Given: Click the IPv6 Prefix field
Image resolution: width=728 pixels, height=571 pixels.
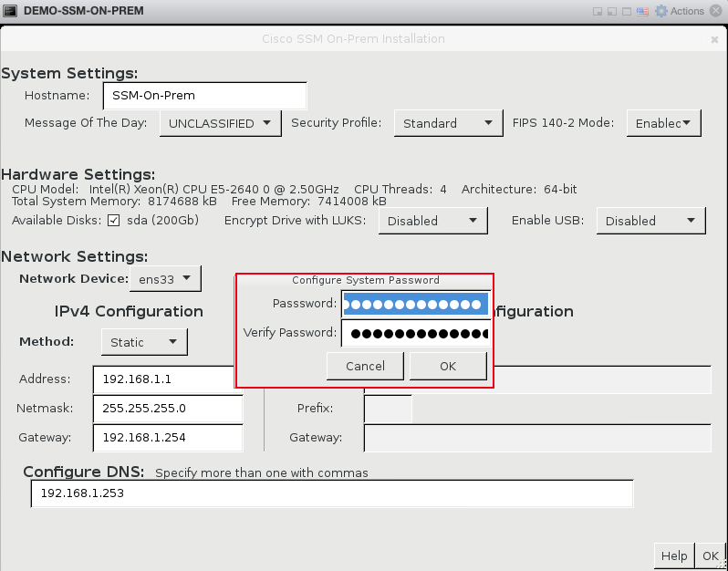Looking at the screenshot, I should (x=388, y=409).
